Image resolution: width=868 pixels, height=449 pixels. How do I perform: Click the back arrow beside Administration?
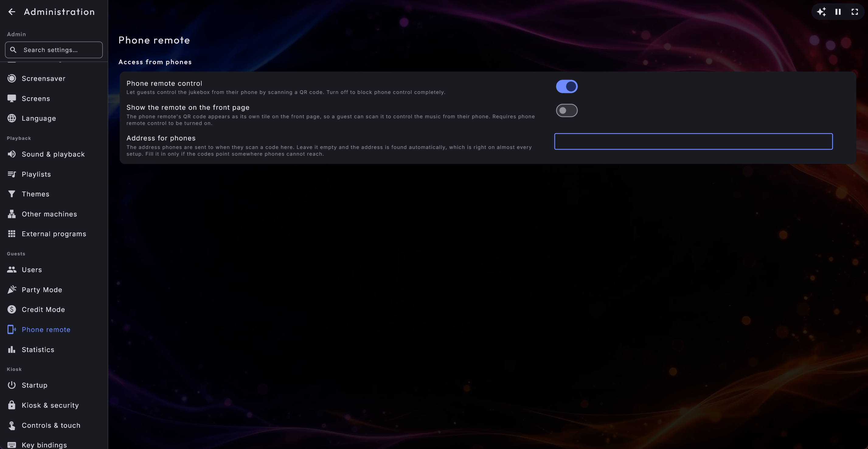(12, 12)
